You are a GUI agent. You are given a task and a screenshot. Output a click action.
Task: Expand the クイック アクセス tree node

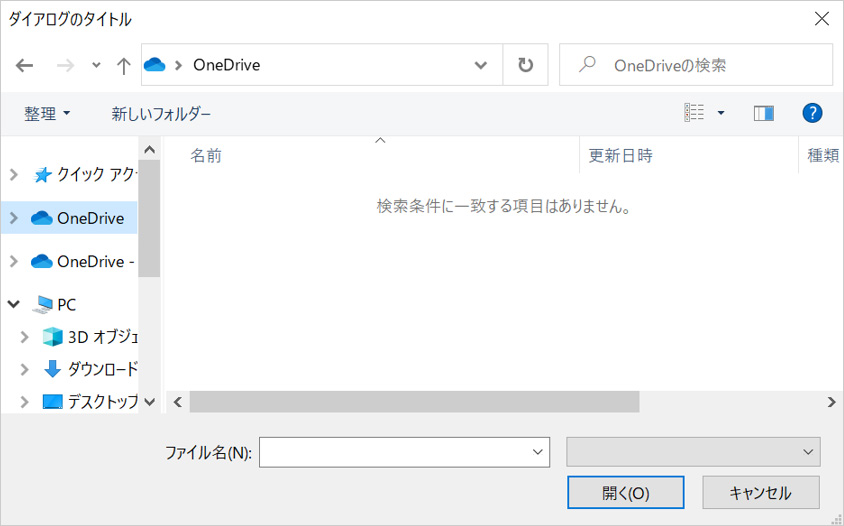tap(14, 175)
